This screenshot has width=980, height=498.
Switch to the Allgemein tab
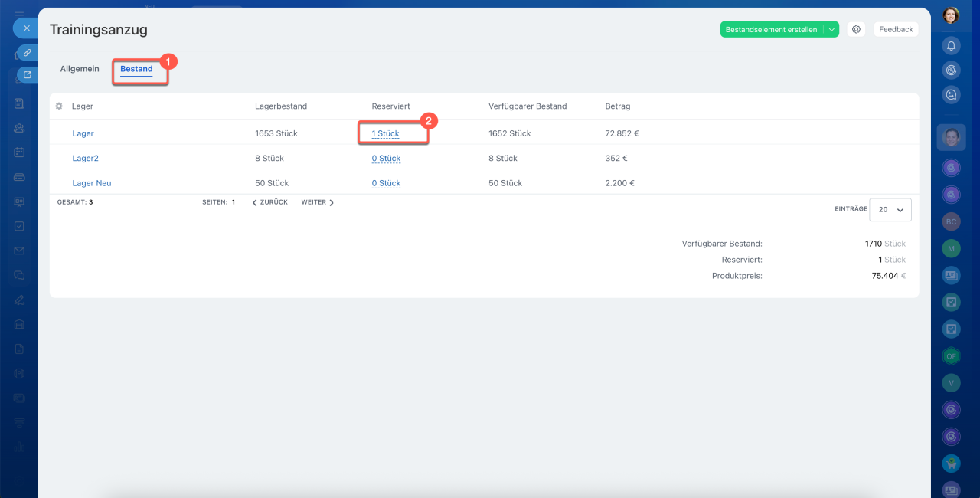tap(80, 69)
